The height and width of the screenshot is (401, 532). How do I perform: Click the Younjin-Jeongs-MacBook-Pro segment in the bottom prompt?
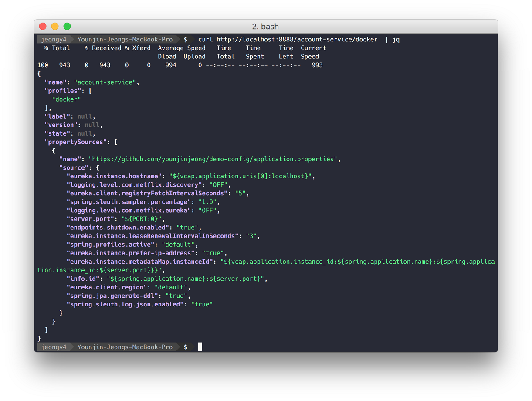click(x=125, y=347)
